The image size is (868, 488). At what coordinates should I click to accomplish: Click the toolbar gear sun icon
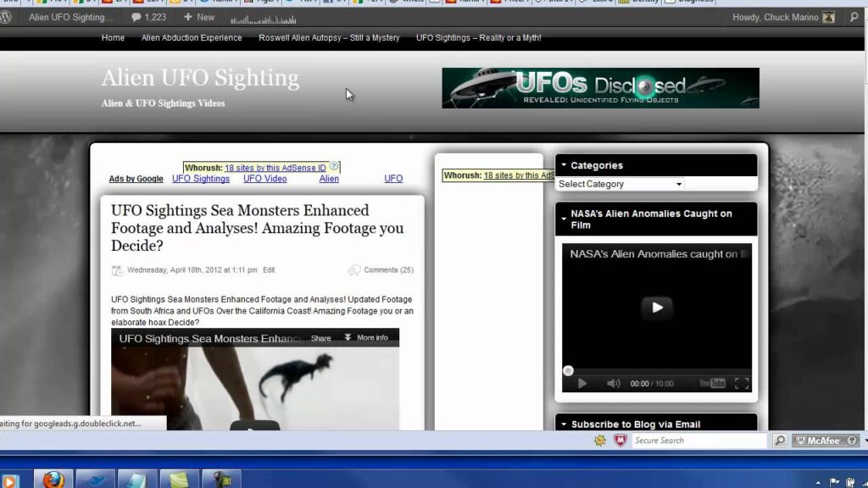[600, 441]
